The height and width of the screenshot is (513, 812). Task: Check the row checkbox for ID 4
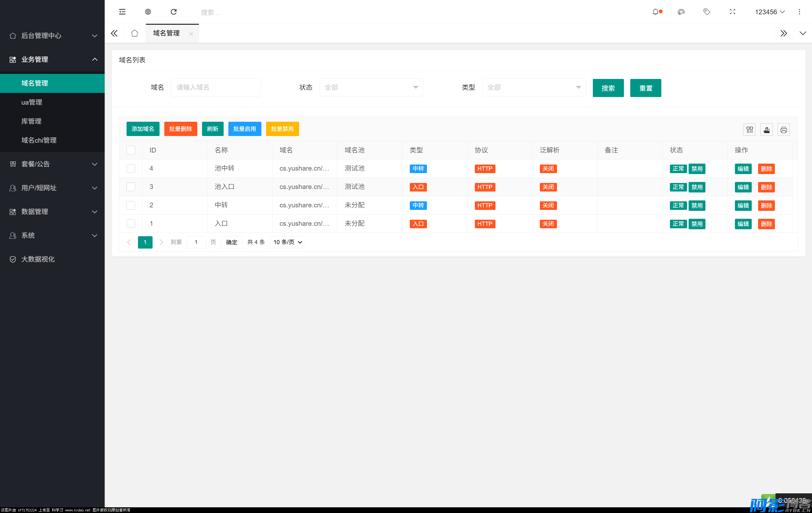[131, 169]
